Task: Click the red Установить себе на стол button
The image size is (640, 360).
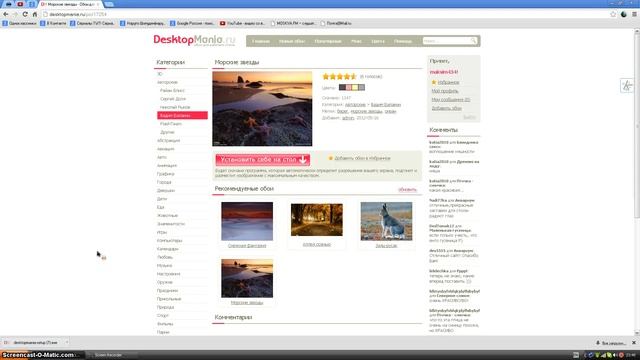Action: click(263, 160)
